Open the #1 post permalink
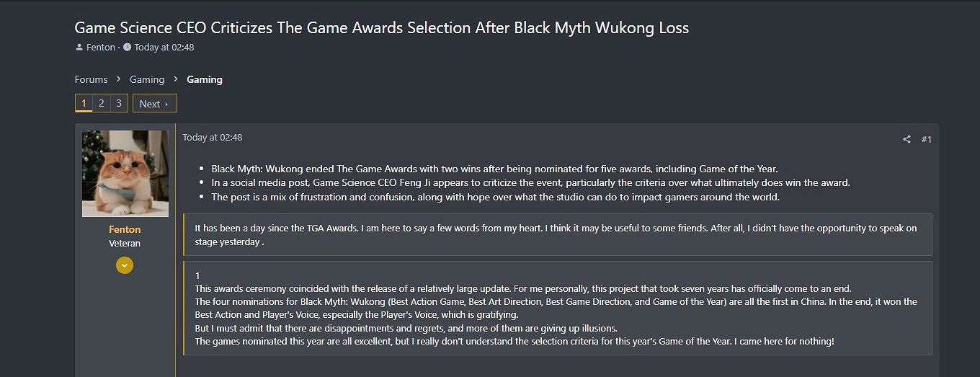 point(927,139)
